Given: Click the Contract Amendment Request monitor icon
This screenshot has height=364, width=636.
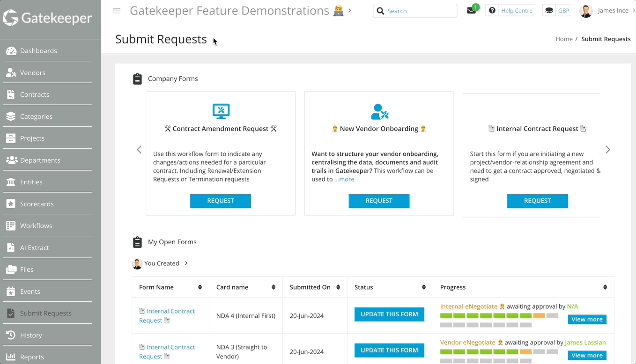Looking at the screenshot, I should pos(221,111).
